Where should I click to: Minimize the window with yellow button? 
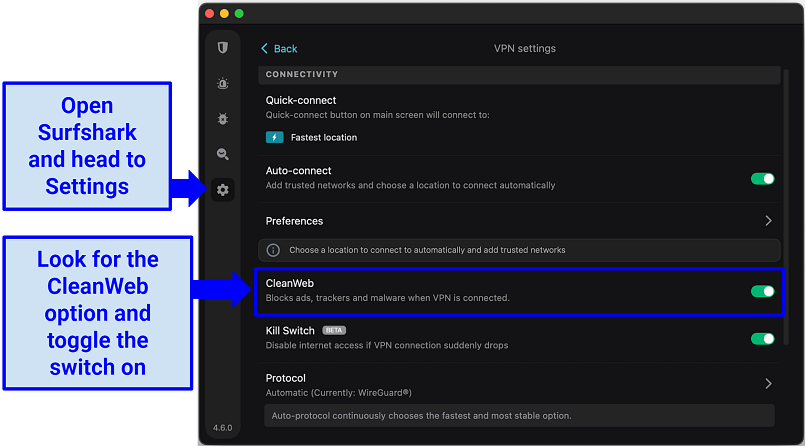[x=224, y=13]
